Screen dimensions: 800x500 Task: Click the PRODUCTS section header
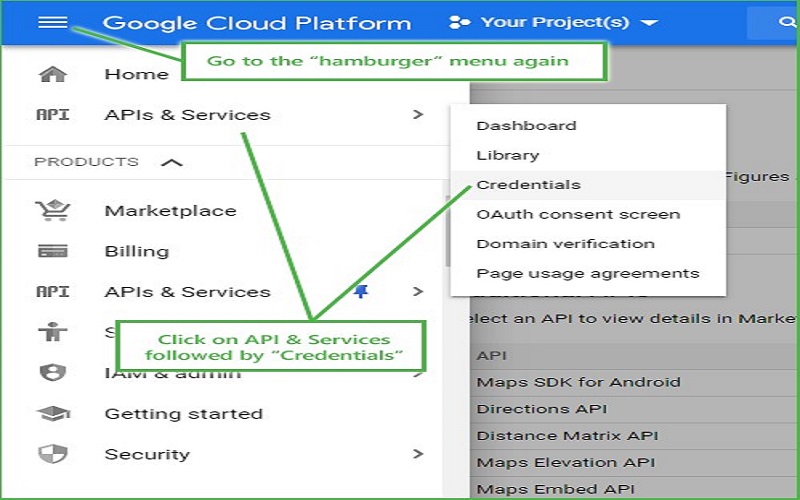click(x=86, y=162)
